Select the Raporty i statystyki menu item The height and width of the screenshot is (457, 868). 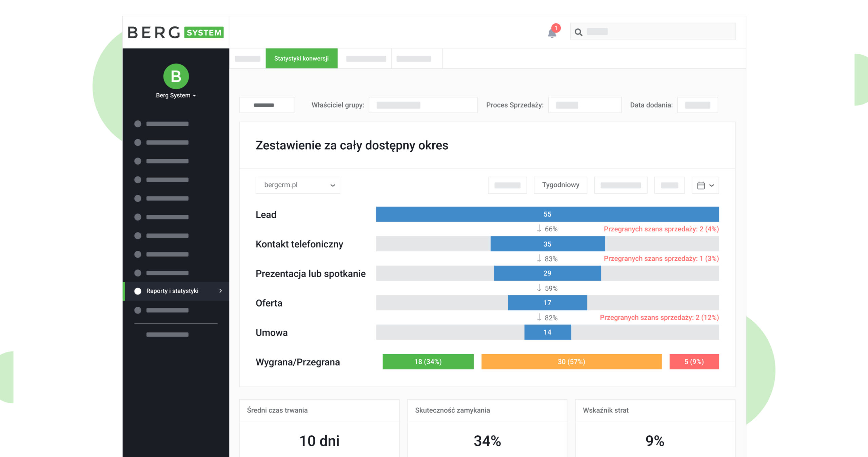point(176,291)
